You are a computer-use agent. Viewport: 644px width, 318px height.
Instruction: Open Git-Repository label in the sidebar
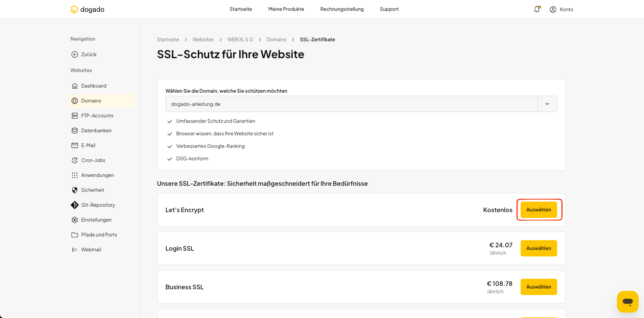click(98, 205)
